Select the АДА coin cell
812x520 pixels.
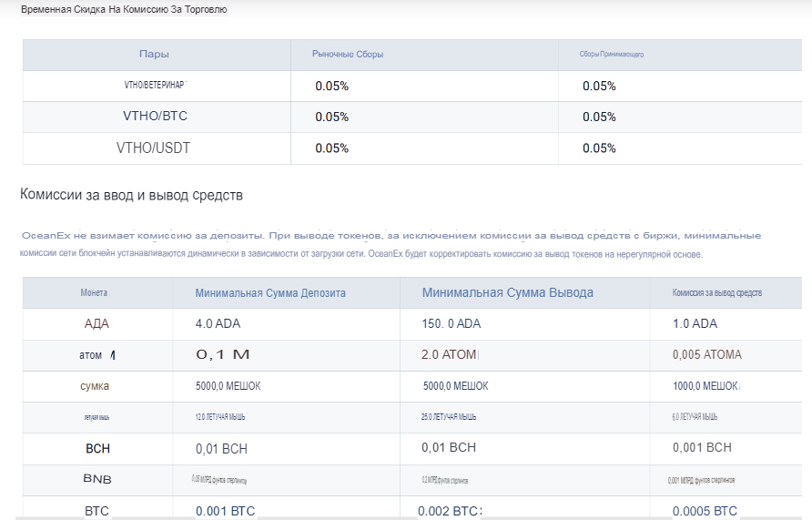[x=96, y=323]
